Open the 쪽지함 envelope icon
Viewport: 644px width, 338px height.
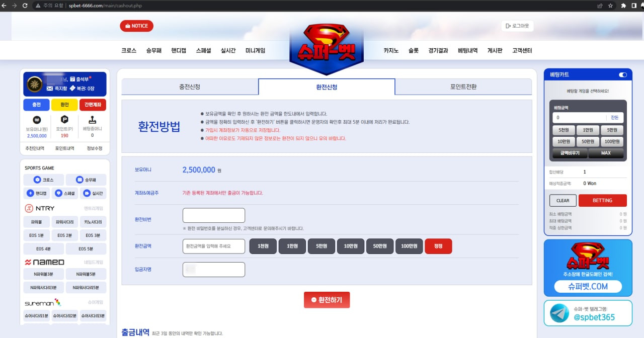pos(50,88)
